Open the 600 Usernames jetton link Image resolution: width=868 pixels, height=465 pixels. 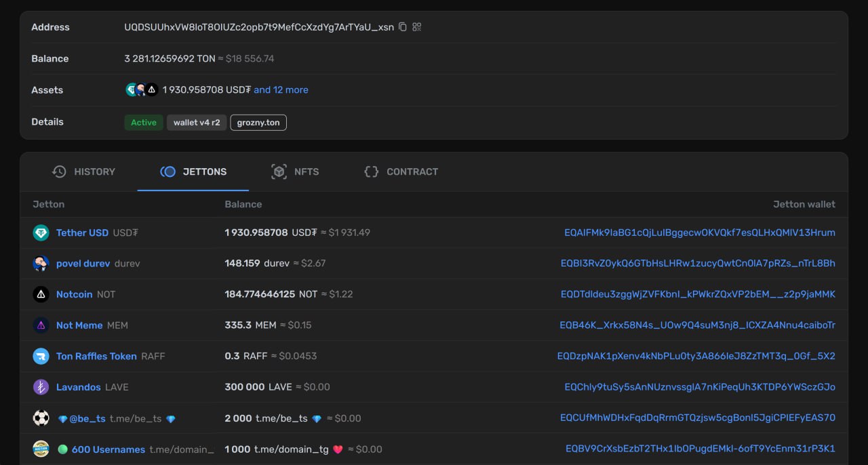108,449
